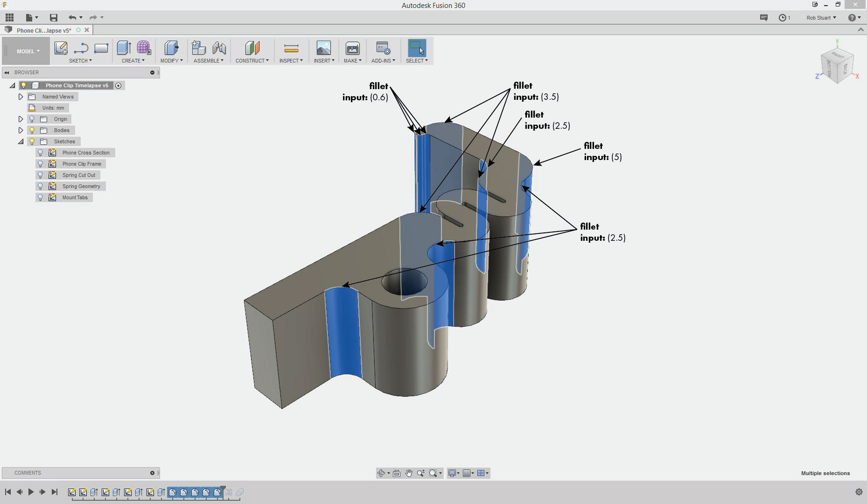Viewport: 867px width, 504px height.
Task: Open the CONSTRUCT menu
Action: pyautogui.click(x=252, y=61)
